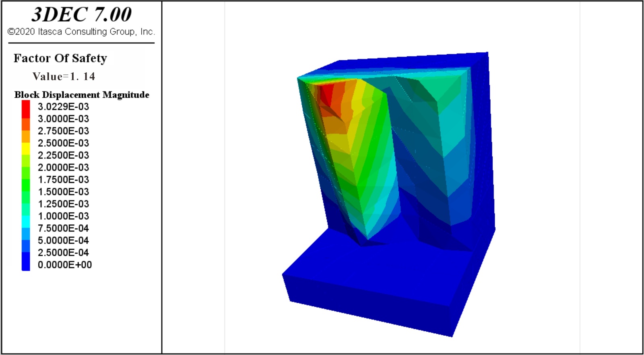Select the Block Displacement Magnitude legend title
Screen dimensions: 644x355
[x=82, y=95]
